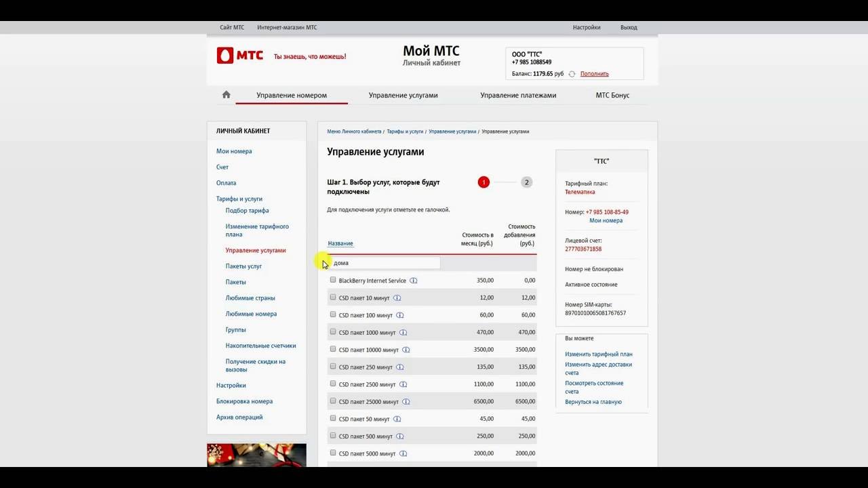Viewport: 868px width, 488px height.
Task: Open info for CSD пакет 10 минут
Action: (397, 298)
